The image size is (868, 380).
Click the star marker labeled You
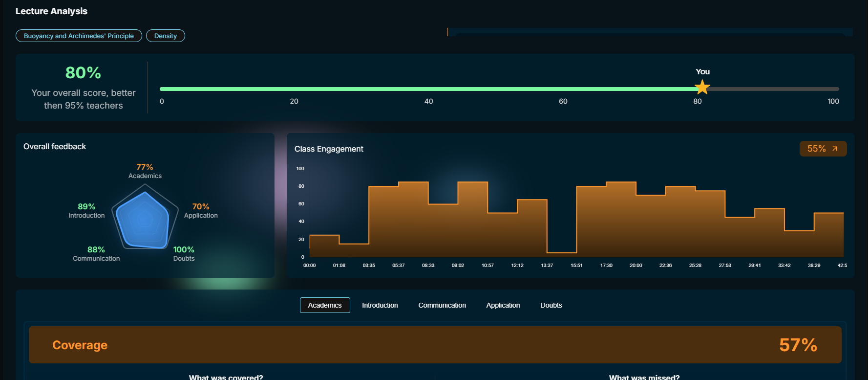coord(702,88)
